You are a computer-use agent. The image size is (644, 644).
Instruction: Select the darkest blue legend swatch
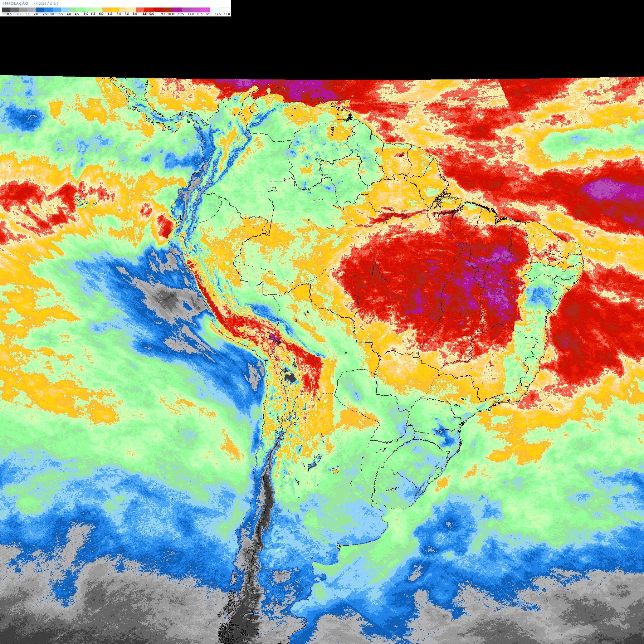click(x=40, y=10)
